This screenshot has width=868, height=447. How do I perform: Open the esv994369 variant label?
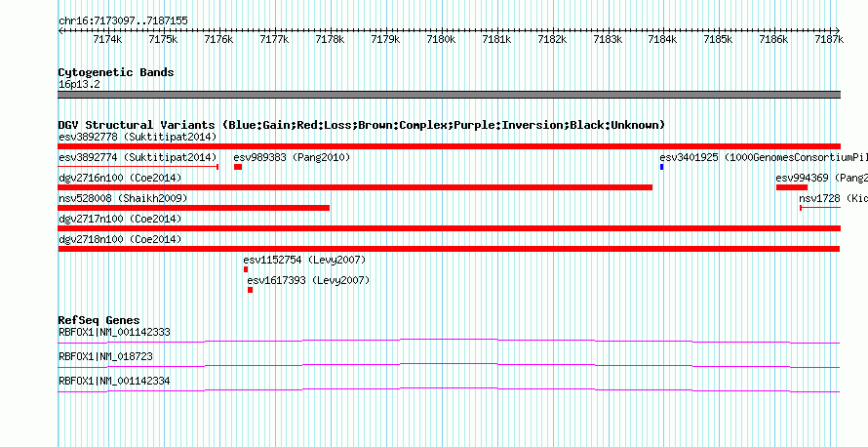(821, 178)
